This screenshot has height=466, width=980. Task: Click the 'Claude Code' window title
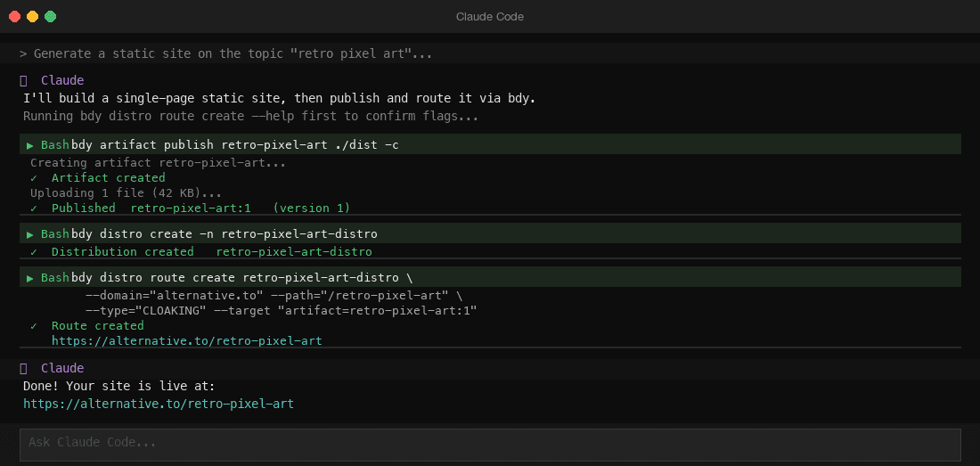[490, 17]
